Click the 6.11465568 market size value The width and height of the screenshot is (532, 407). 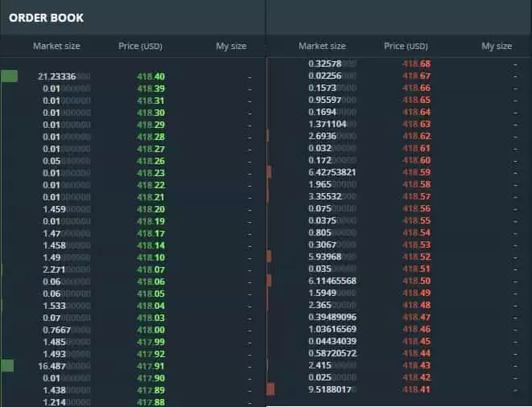click(x=332, y=281)
